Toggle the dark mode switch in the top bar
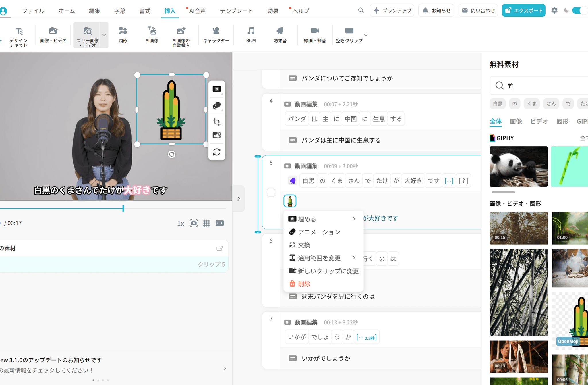The image size is (588, 385). point(578,11)
